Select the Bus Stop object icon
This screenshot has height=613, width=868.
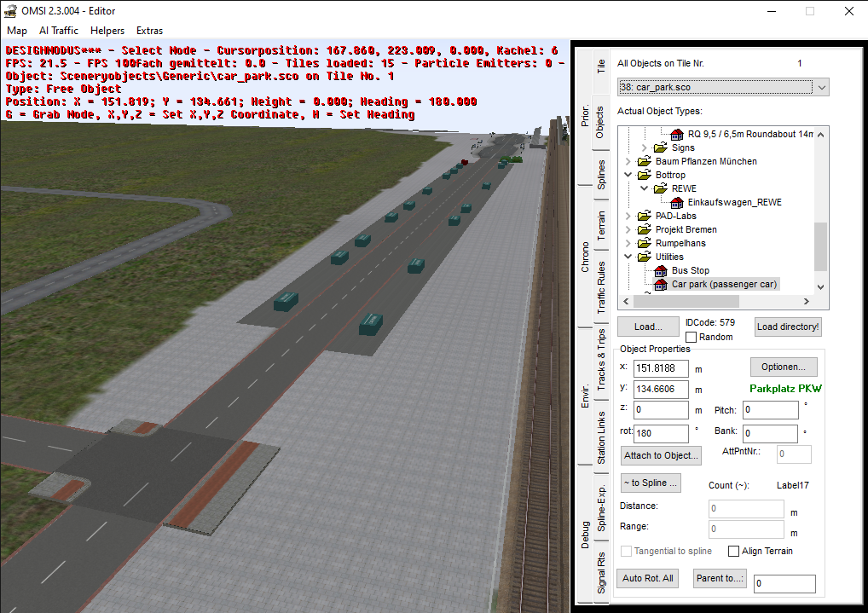660,271
